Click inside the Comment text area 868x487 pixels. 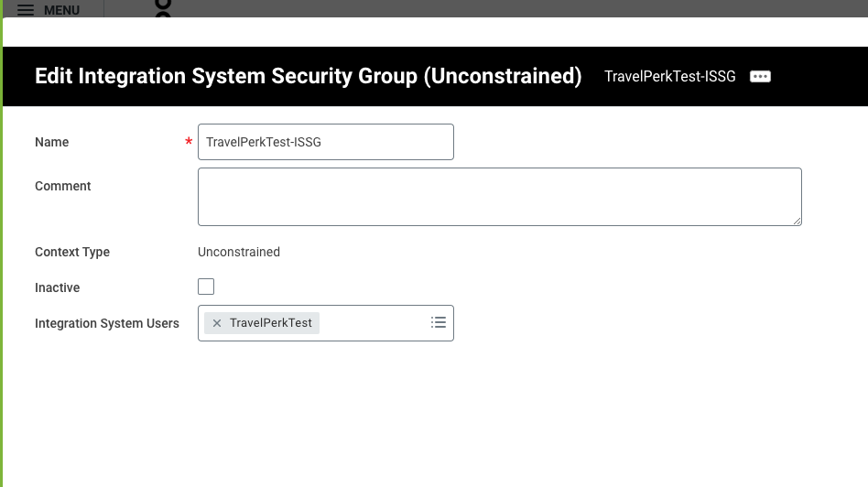(x=499, y=197)
